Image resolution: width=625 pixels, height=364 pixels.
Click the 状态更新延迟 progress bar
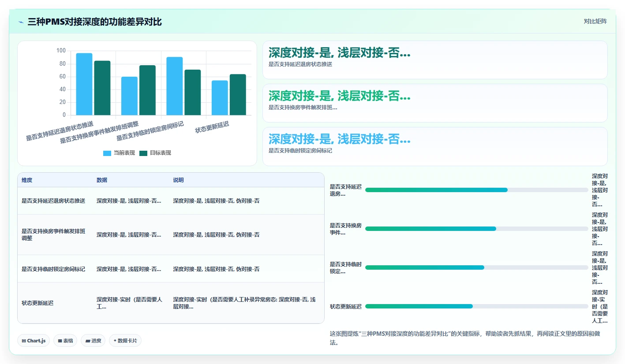pyautogui.click(x=477, y=306)
